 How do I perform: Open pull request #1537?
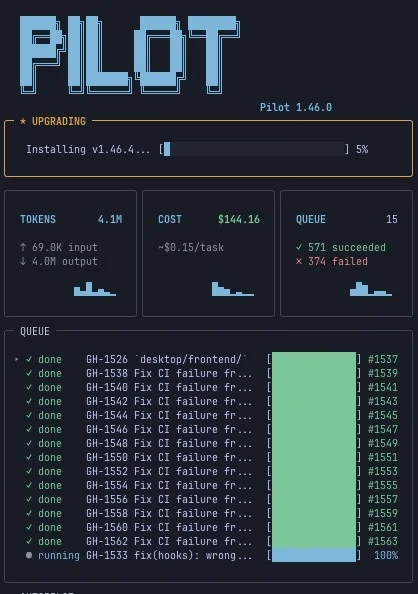click(383, 359)
